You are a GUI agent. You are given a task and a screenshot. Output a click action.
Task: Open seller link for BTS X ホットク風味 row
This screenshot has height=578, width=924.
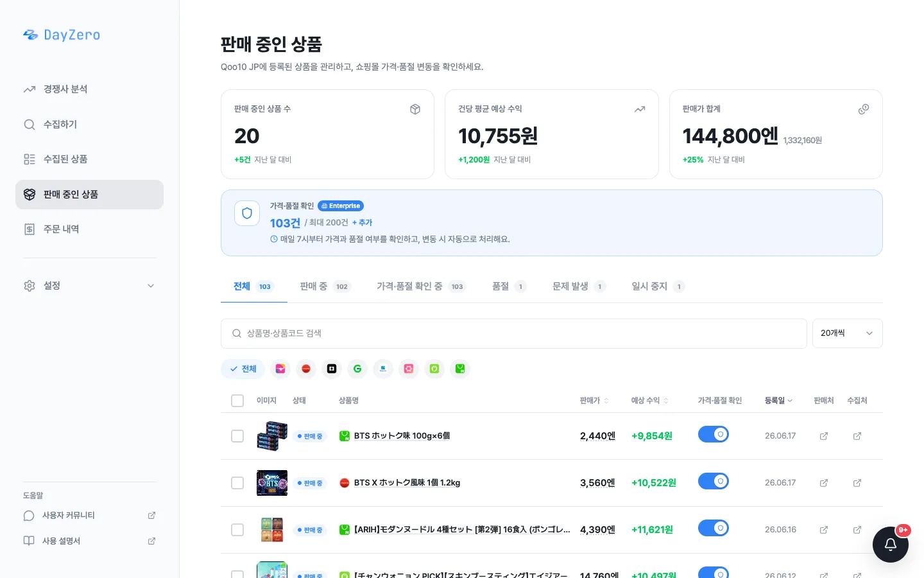click(x=824, y=483)
